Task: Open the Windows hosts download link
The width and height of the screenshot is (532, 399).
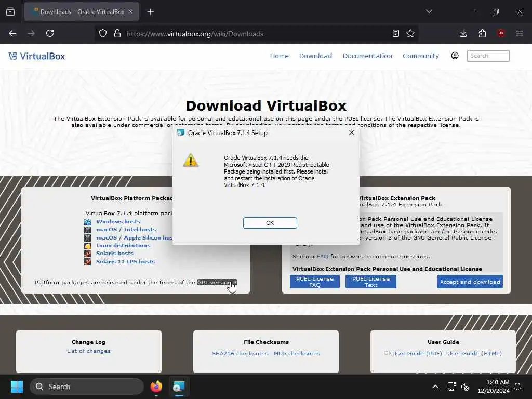Action: pos(118,221)
